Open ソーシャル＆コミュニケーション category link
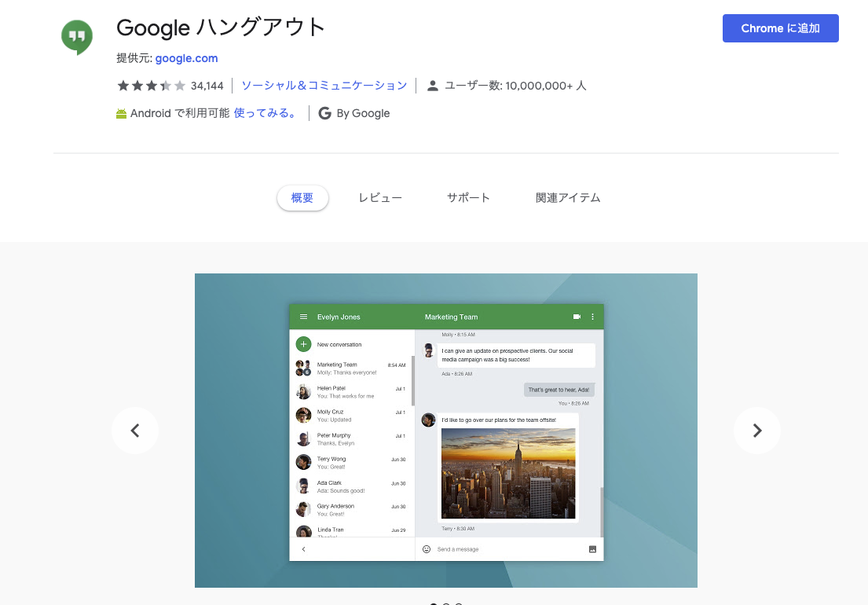This screenshot has width=868, height=605. pyautogui.click(x=324, y=86)
